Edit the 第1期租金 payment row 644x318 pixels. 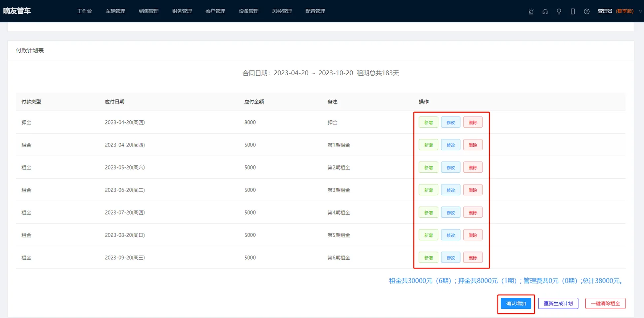[451, 145]
